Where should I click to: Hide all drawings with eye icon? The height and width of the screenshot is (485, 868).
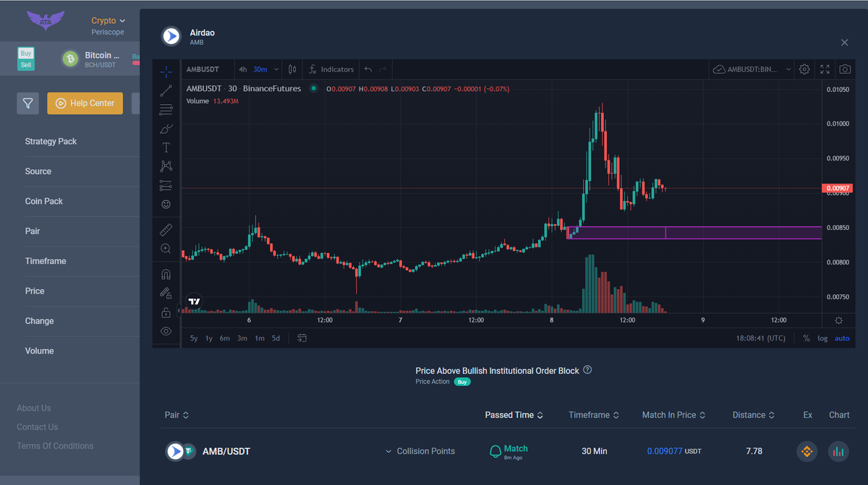pos(166,331)
